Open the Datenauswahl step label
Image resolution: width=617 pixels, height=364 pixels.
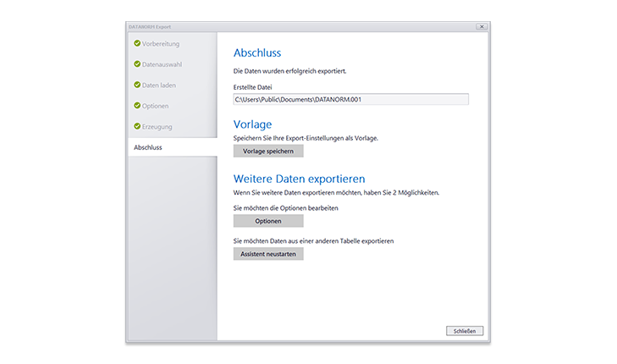pos(162,64)
